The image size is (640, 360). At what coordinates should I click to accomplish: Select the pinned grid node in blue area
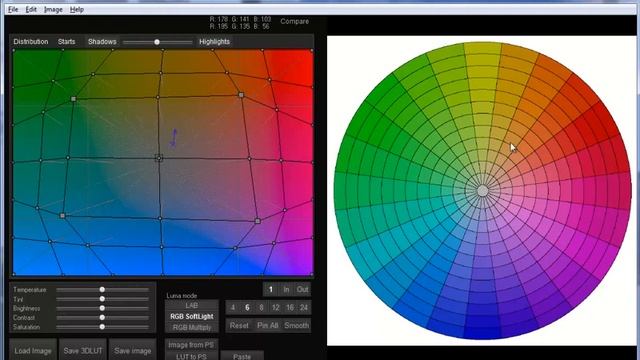(x=62, y=215)
